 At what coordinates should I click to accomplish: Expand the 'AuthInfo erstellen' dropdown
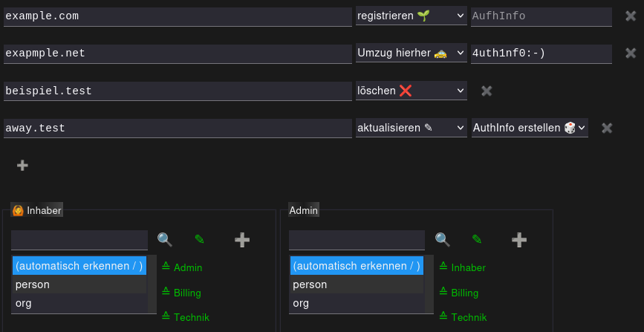pos(530,128)
